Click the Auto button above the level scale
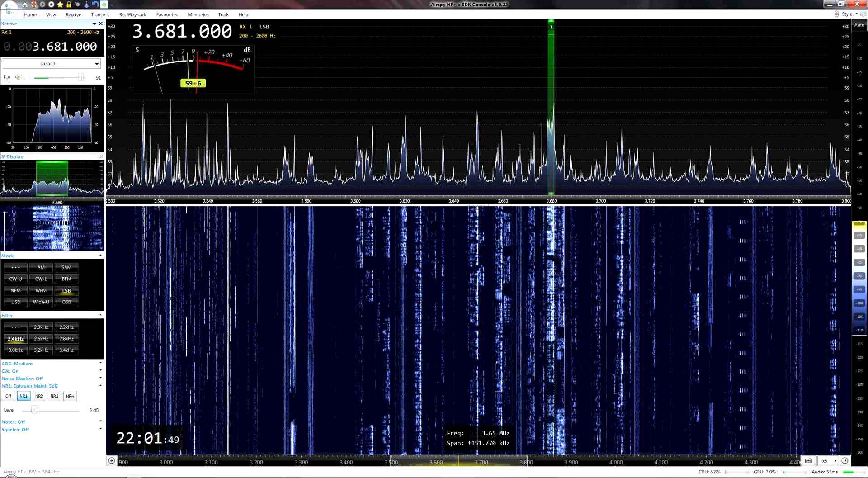This screenshot has height=478, width=868. (x=859, y=25)
